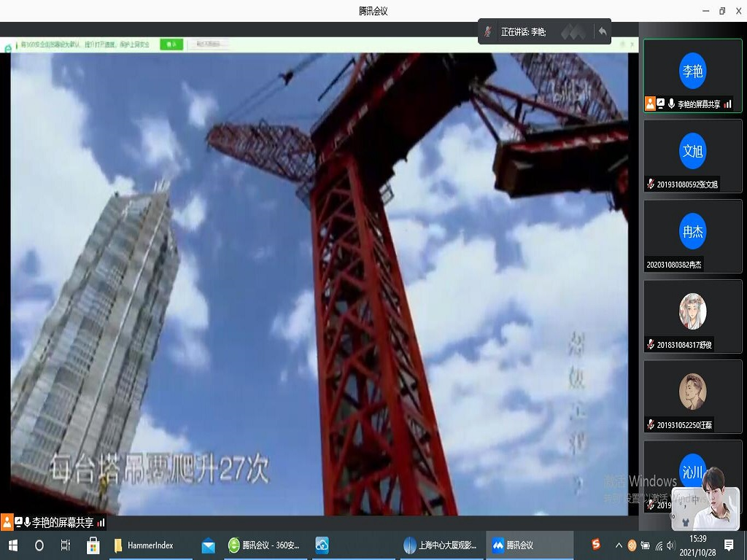
Task: Click the green button in 360 browser notification
Action: 171,44
